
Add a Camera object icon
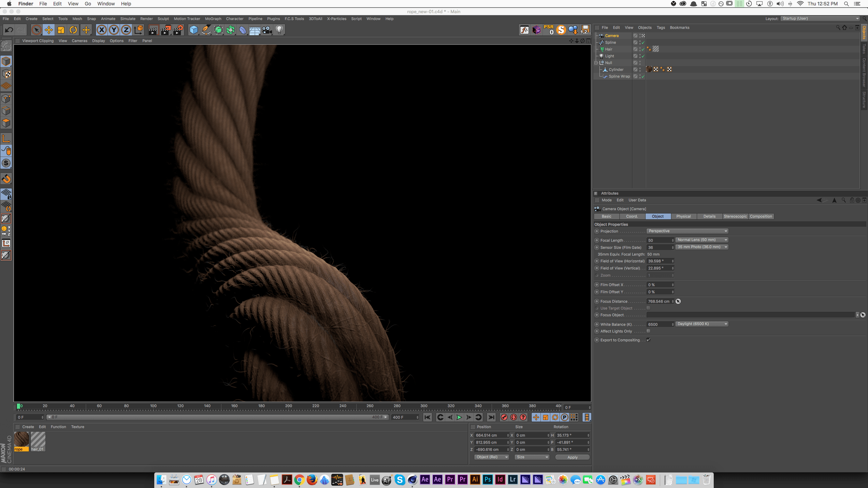267,30
